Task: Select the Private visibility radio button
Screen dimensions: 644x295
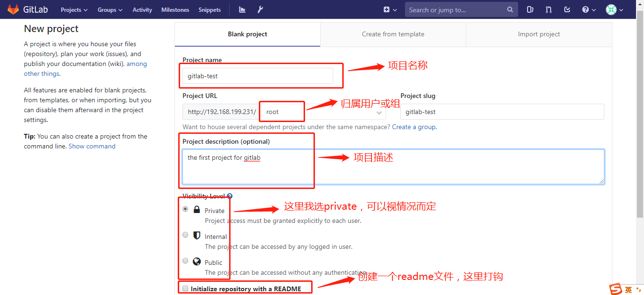Action: pos(185,209)
